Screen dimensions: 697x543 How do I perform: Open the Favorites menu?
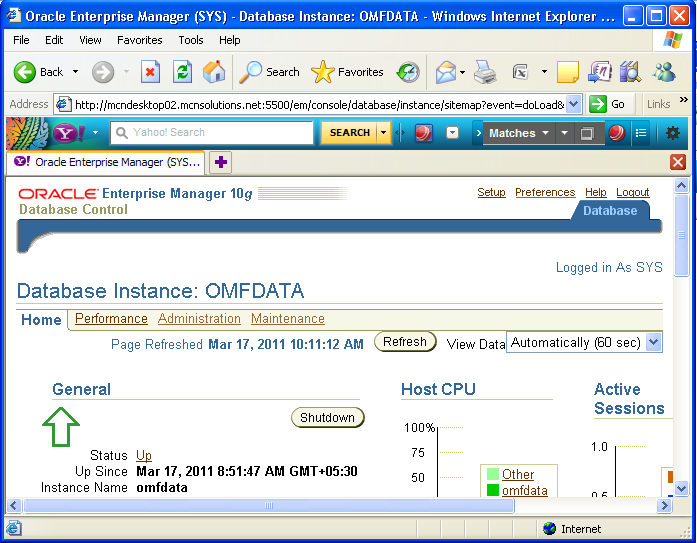pyautogui.click(x=140, y=40)
